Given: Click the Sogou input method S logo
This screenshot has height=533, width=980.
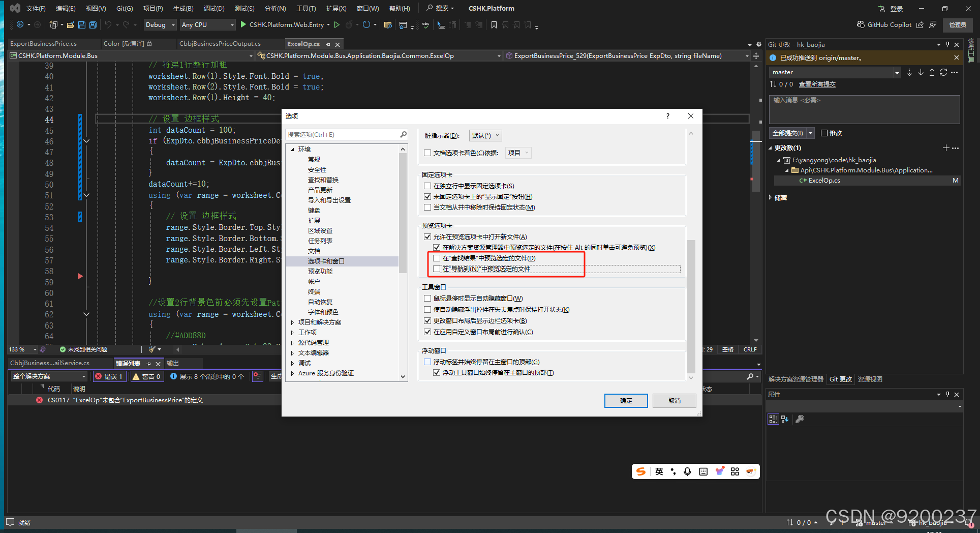Looking at the screenshot, I should 641,471.
